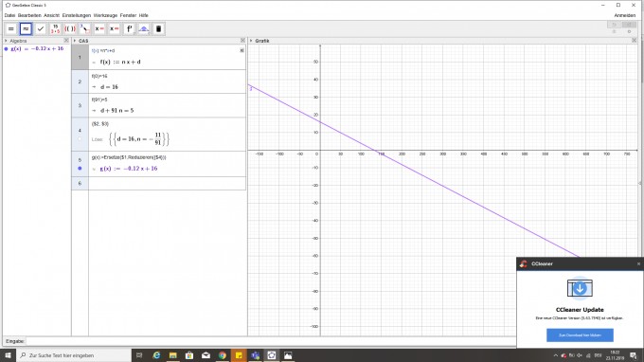Open the Datei menu
The image size is (644, 362).
tap(9, 15)
